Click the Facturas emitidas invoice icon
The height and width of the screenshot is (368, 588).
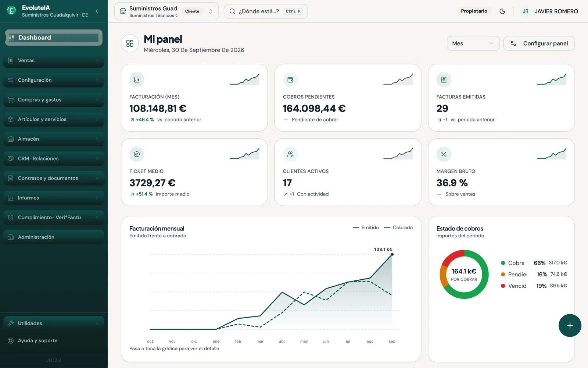(444, 80)
